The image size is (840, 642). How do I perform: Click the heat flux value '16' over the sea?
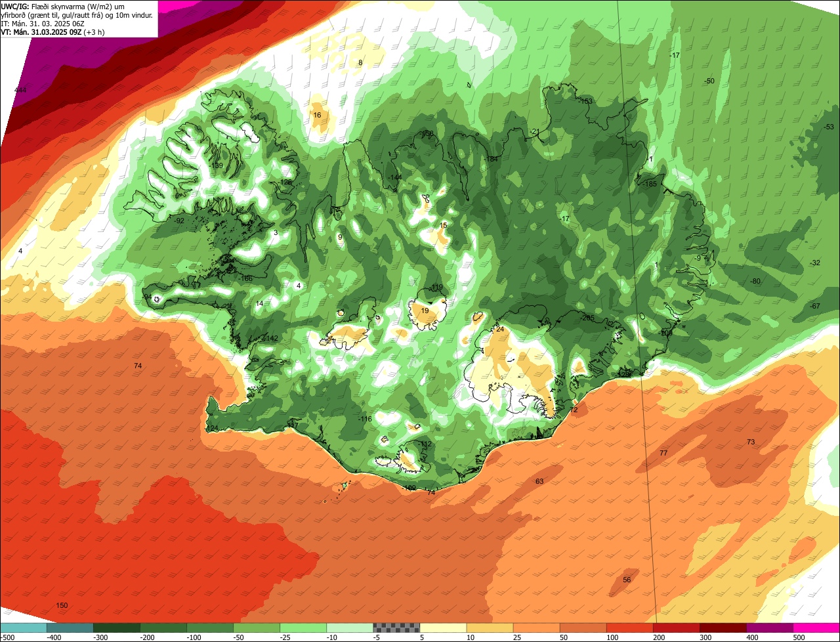[x=317, y=115]
